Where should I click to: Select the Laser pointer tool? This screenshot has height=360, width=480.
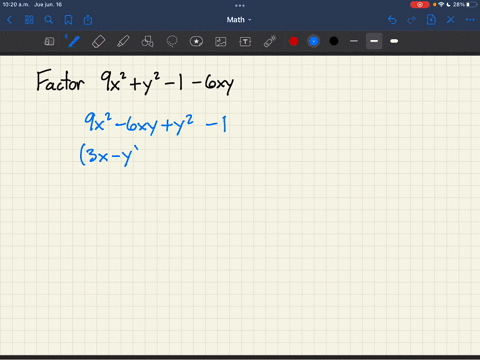[270, 42]
